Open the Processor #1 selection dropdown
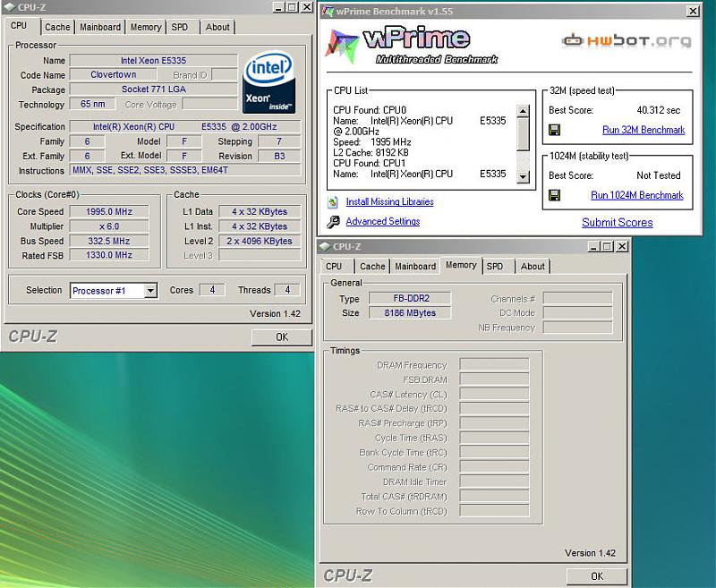The height and width of the screenshot is (588, 716). pos(150,290)
